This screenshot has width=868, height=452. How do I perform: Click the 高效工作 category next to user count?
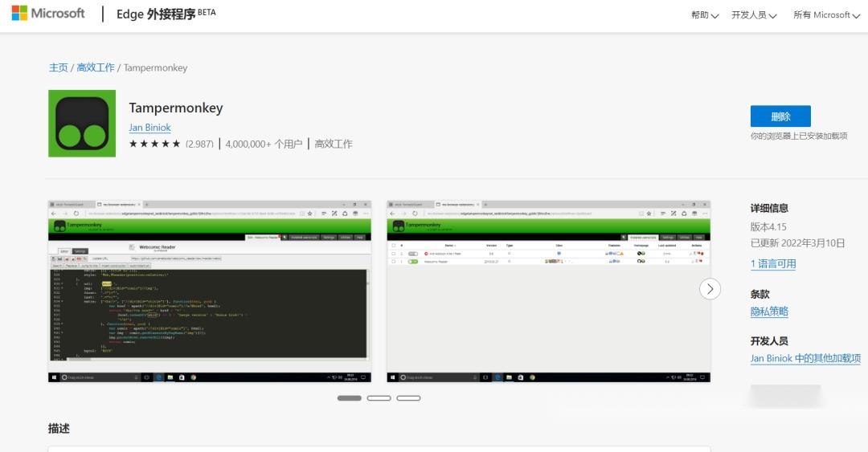[334, 144]
